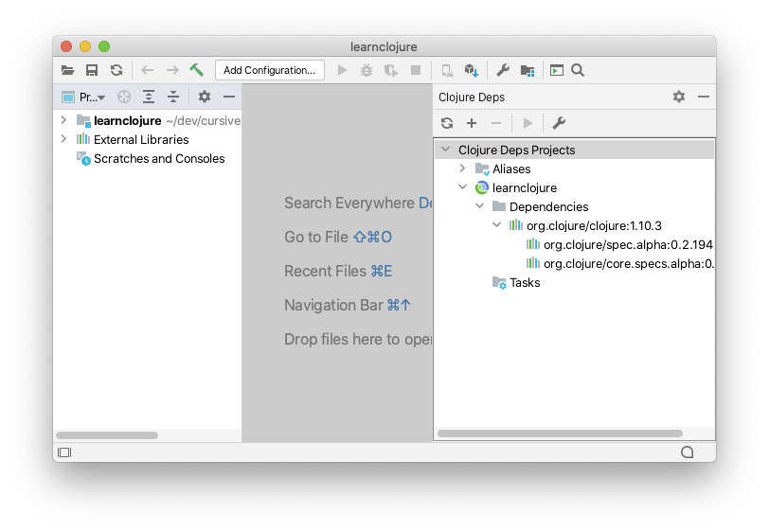Image resolution: width=769 pixels, height=532 pixels.
Task: Click the Stop square icon
Action: click(416, 70)
